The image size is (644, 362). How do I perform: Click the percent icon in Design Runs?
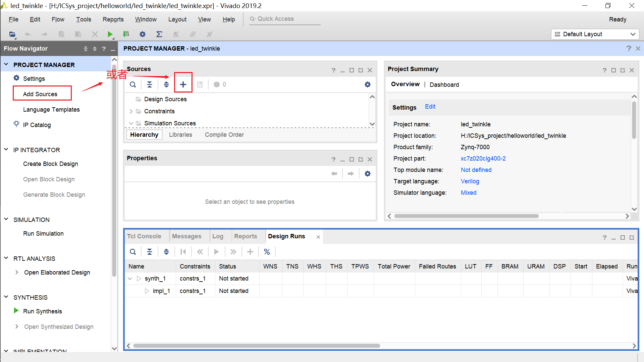[x=267, y=252]
